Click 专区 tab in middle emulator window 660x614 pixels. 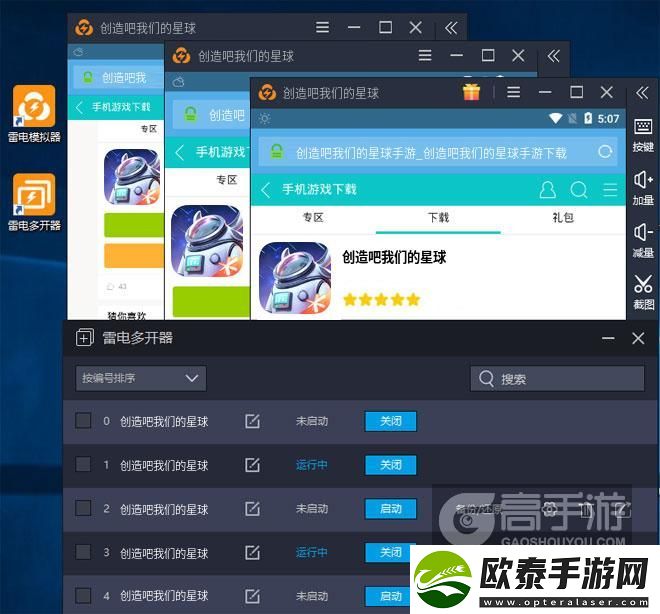226,180
